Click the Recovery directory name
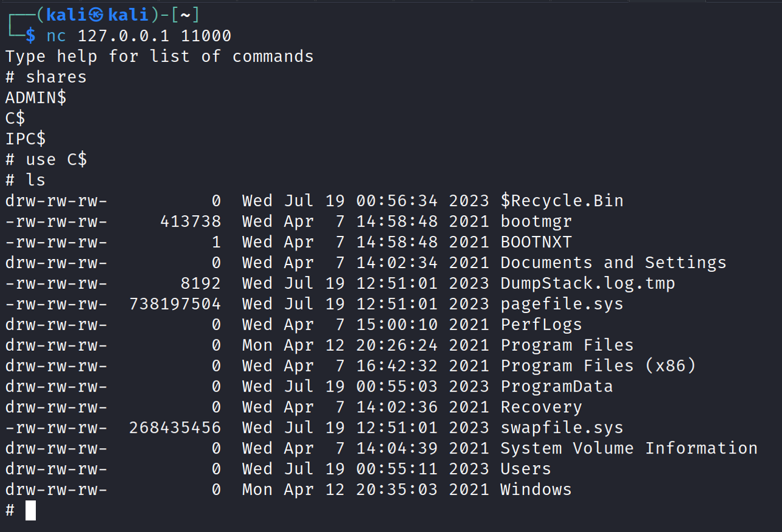 (x=541, y=407)
